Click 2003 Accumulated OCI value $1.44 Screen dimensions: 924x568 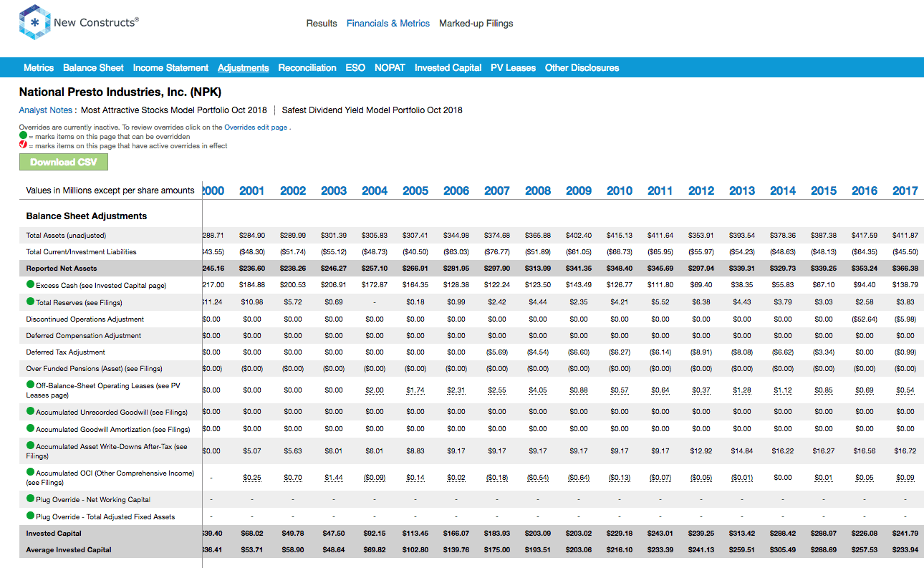[334, 477]
